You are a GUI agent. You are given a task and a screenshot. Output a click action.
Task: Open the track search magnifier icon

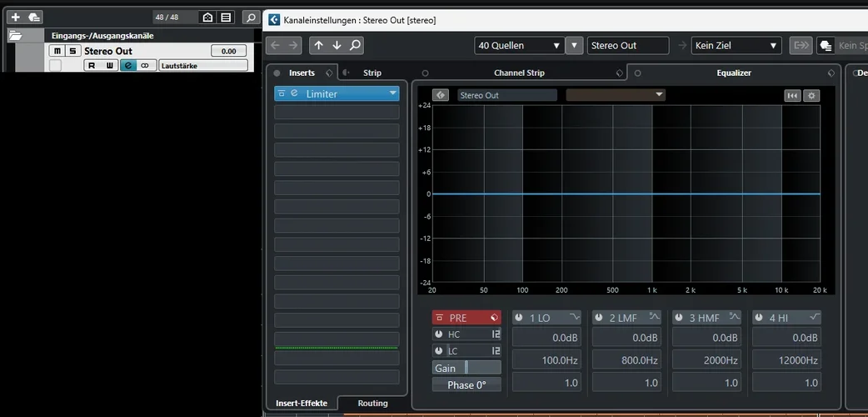tap(250, 17)
